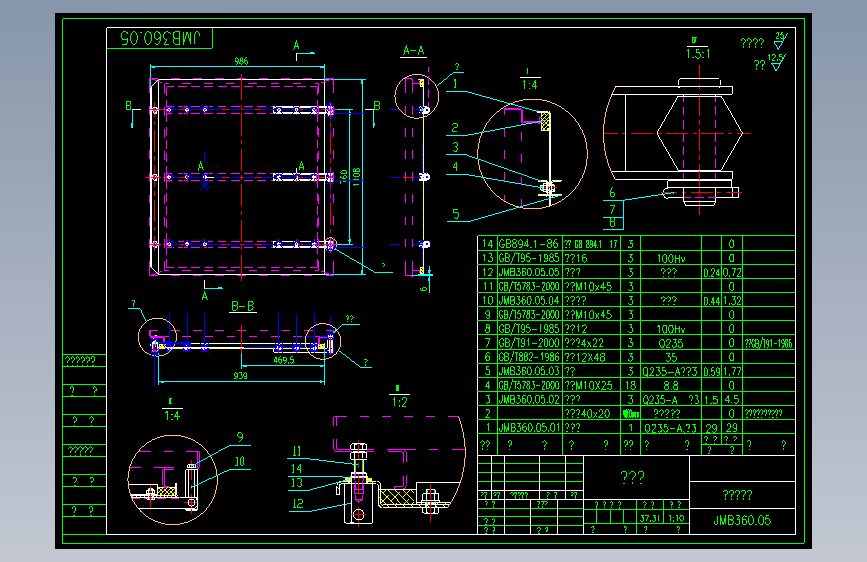Viewport: 867px width, 562px height.
Task: Select the 100Hv cell in row 8
Action: 671,329
